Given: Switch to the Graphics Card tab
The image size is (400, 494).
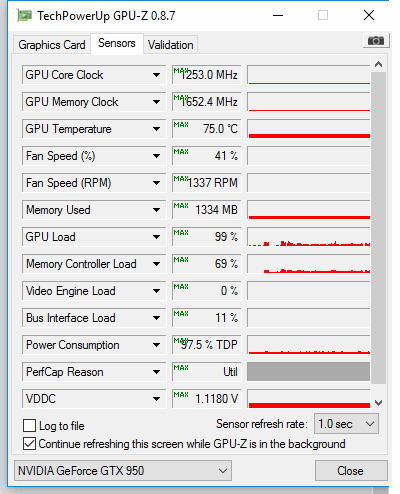Looking at the screenshot, I should click(52, 45).
